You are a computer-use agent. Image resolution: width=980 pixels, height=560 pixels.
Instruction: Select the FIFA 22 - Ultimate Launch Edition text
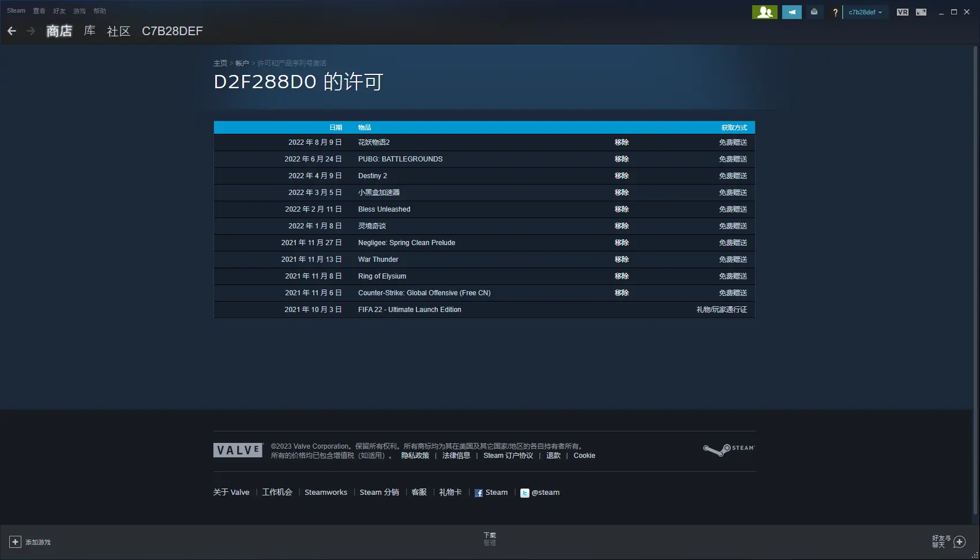[410, 310]
